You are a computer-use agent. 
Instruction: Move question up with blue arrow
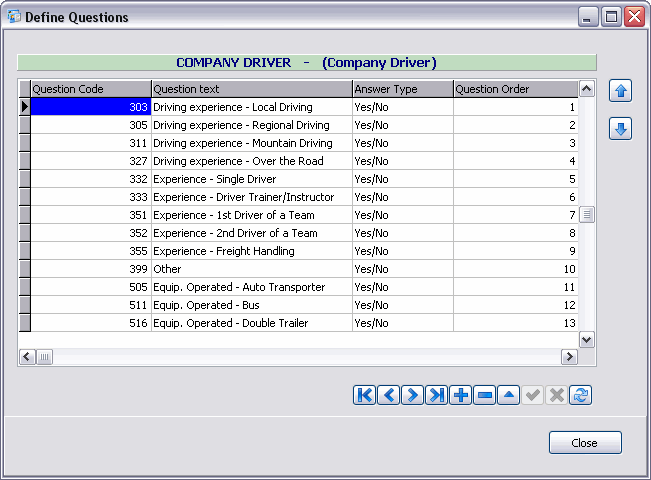point(620,92)
